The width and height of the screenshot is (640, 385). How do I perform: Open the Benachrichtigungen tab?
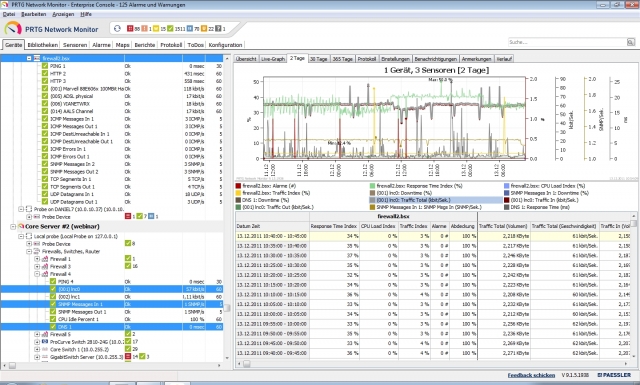point(436,59)
